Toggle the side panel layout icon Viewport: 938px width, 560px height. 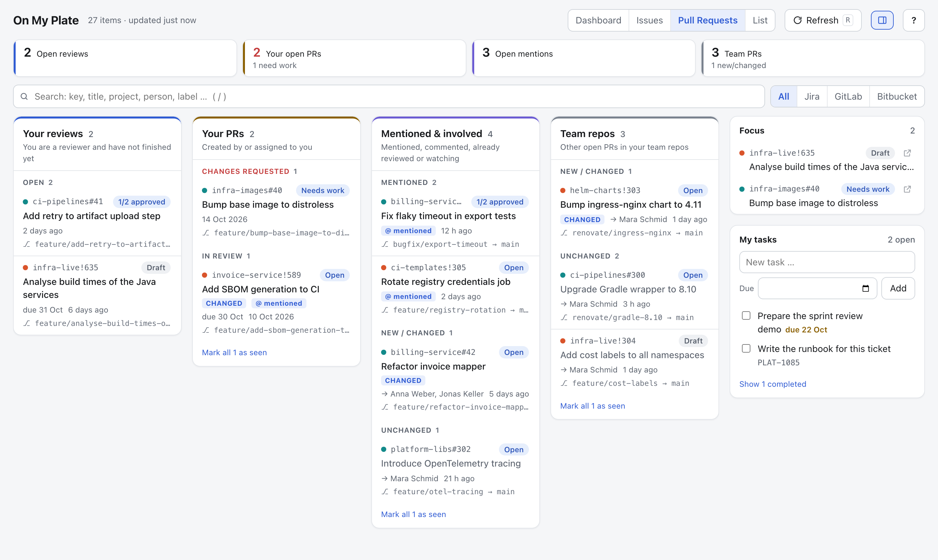click(882, 21)
